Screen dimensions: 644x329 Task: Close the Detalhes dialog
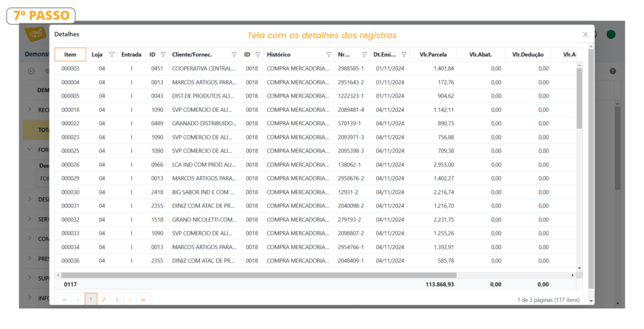click(586, 35)
